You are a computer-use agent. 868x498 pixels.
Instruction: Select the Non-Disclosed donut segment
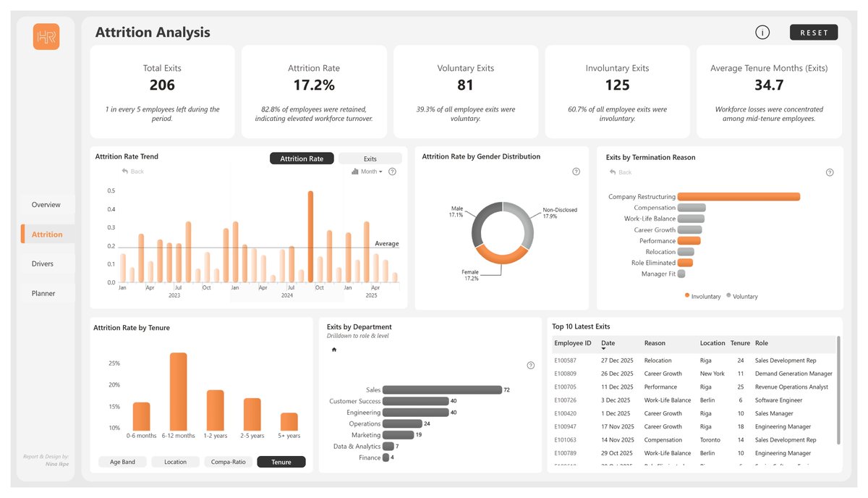tap(522, 222)
